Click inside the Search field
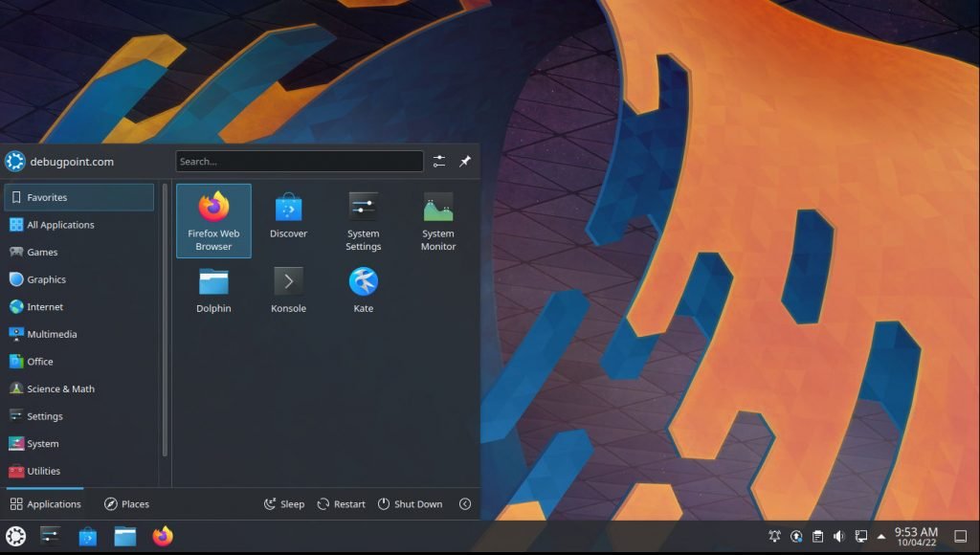The height and width of the screenshot is (555, 980). point(299,161)
